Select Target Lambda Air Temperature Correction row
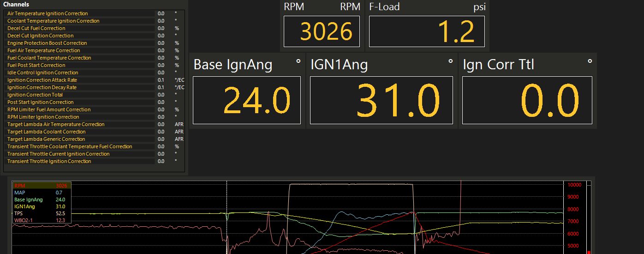Viewport: 644px width, 254px height. click(94, 124)
